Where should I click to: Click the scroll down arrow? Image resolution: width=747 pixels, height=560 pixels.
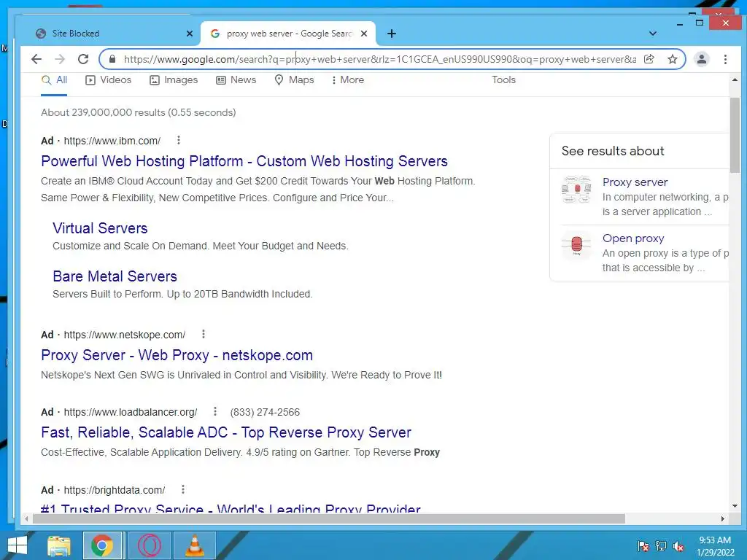tap(735, 506)
